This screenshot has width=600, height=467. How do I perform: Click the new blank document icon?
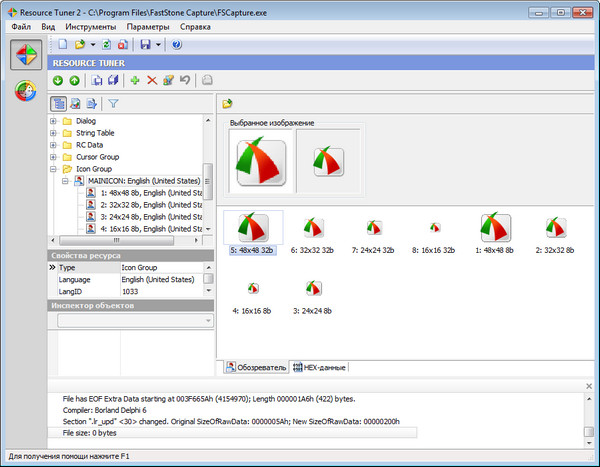point(61,45)
